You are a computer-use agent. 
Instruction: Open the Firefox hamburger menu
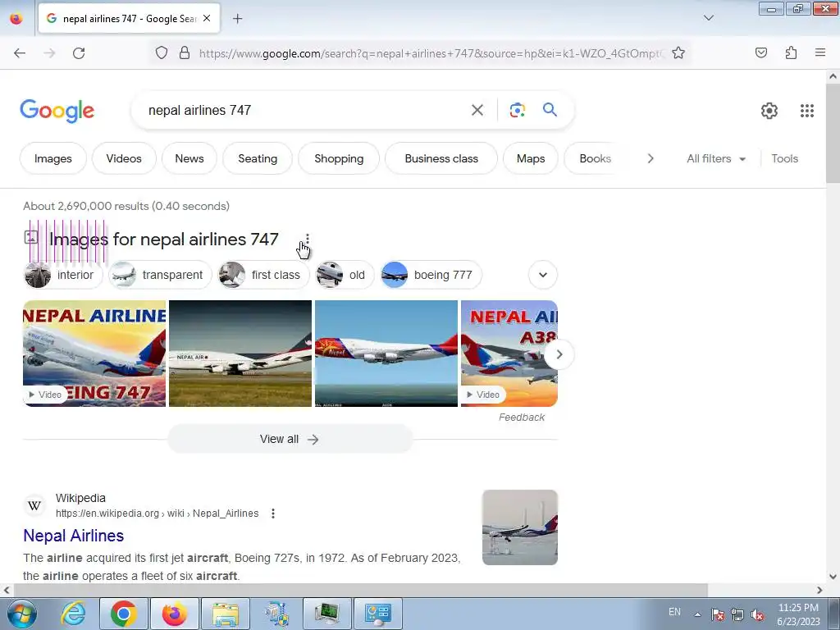click(819, 52)
